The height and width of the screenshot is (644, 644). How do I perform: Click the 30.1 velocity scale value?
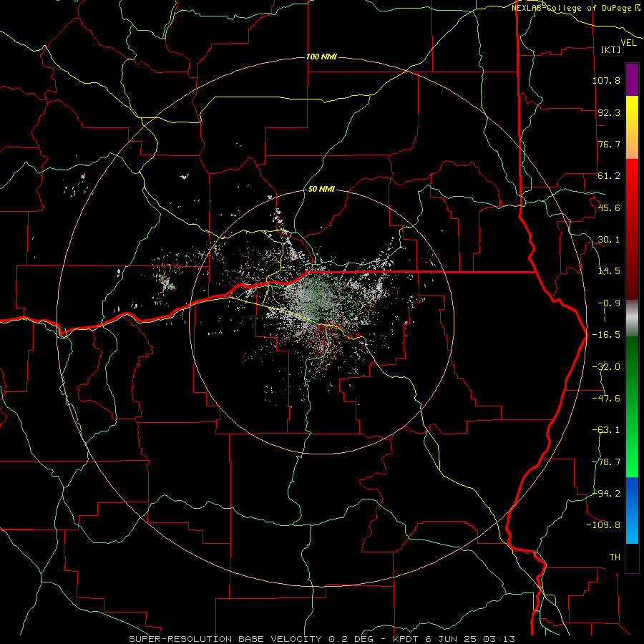[609, 240]
